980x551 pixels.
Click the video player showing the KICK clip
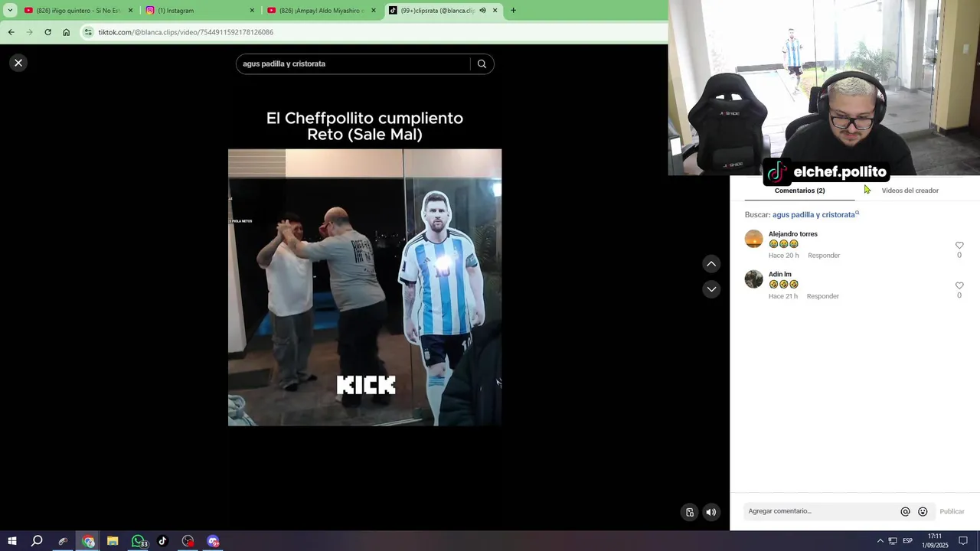tap(364, 287)
